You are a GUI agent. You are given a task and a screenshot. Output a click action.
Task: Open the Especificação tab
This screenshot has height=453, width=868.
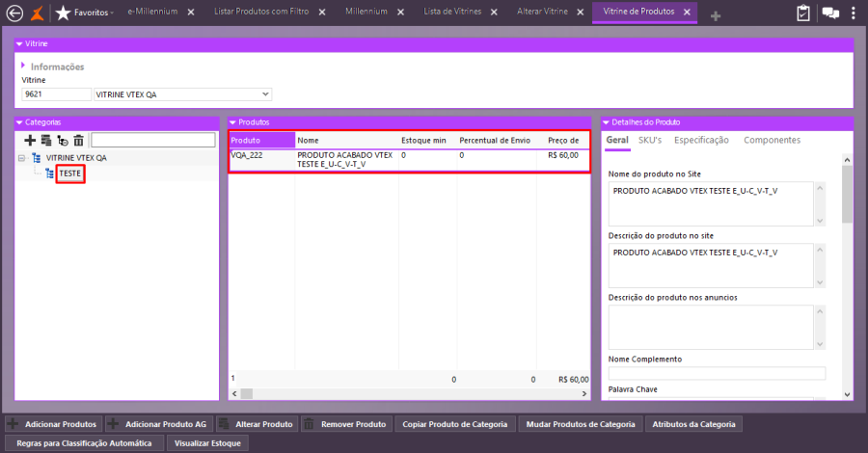[701, 141]
